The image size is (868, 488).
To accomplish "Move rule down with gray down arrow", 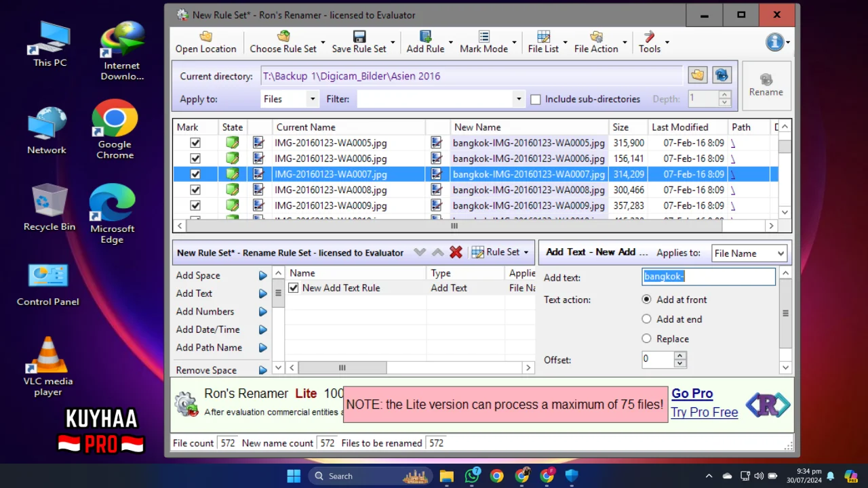I will pyautogui.click(x=420, y=252).
